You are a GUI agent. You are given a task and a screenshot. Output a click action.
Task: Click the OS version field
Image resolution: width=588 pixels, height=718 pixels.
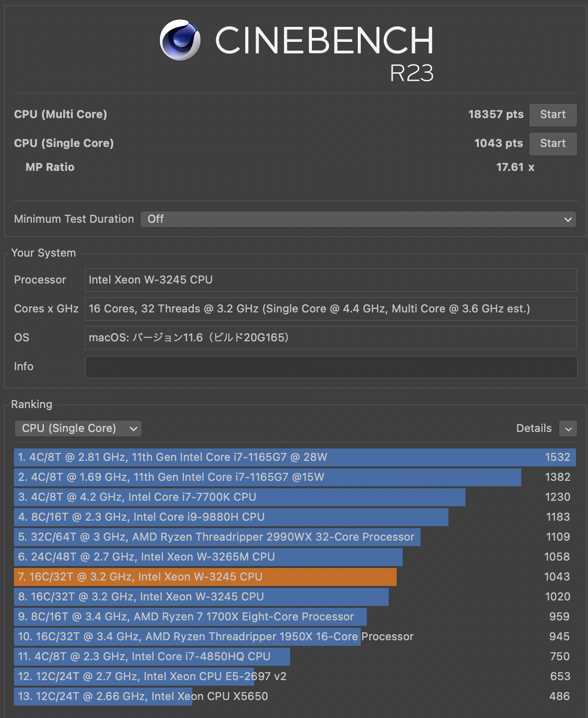[x=331, y=338]
